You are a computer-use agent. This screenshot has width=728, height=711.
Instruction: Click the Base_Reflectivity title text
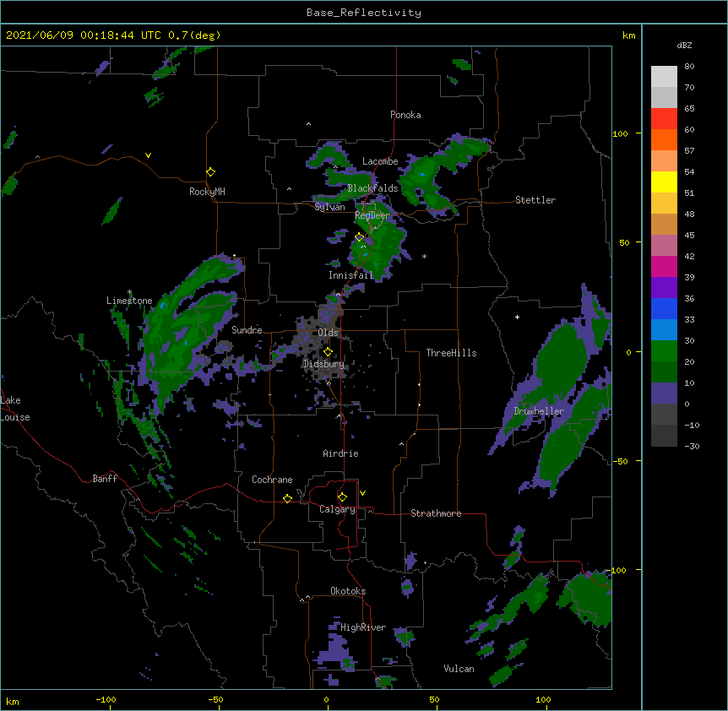tap(364, 13)
